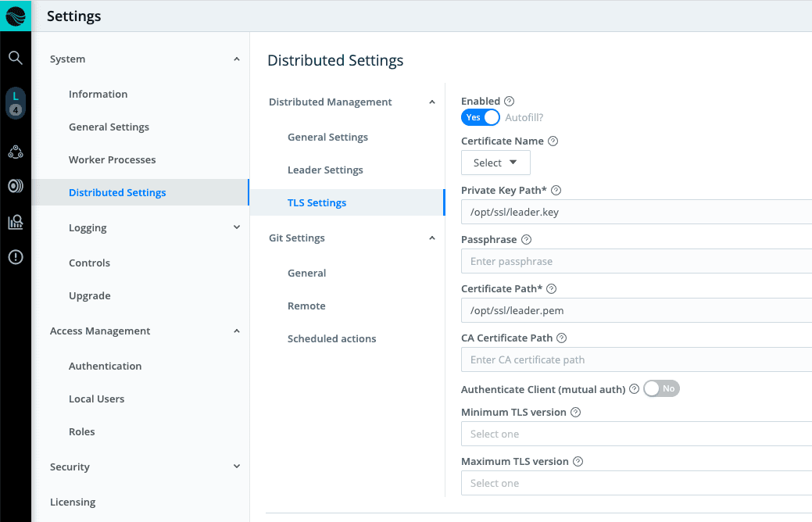This screenshot has height=522, width=812.
Task: Click the search magnifier icon in sidebar
Action: [x=16, y=58]
